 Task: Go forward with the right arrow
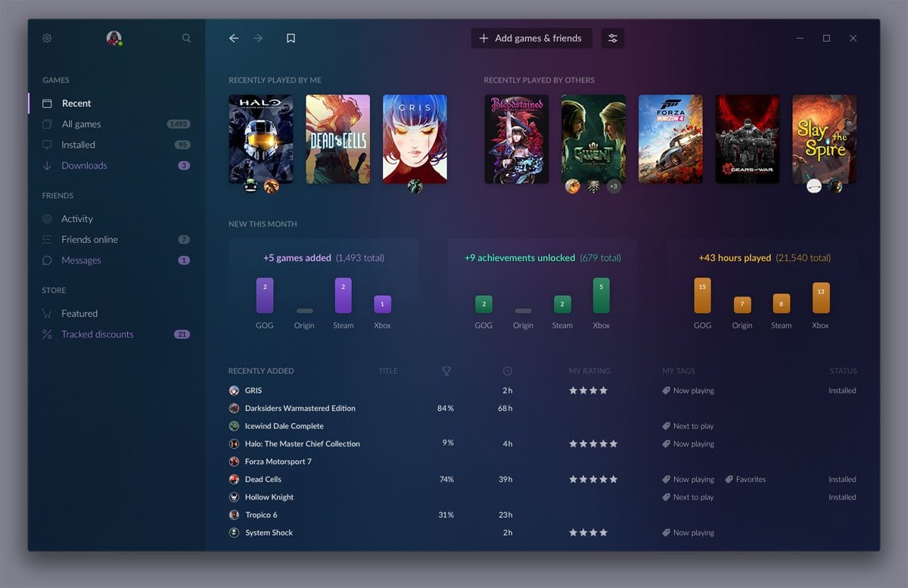point(258,38)
